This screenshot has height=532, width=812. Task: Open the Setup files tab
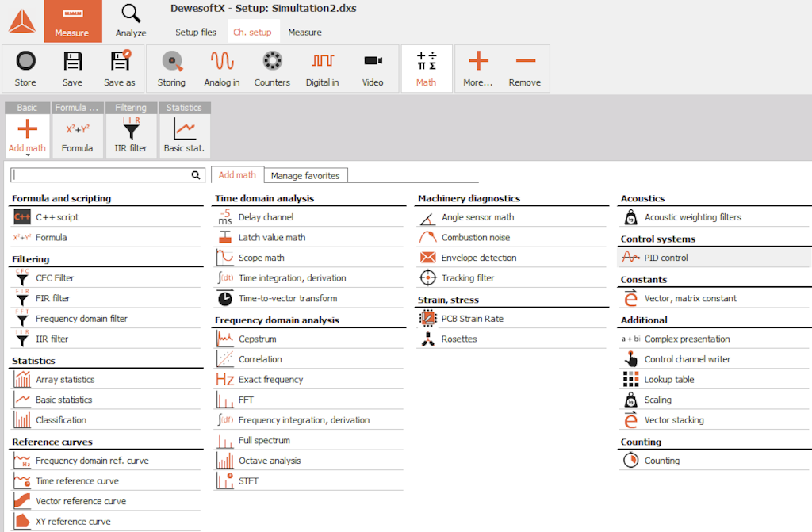click(196, 33)
